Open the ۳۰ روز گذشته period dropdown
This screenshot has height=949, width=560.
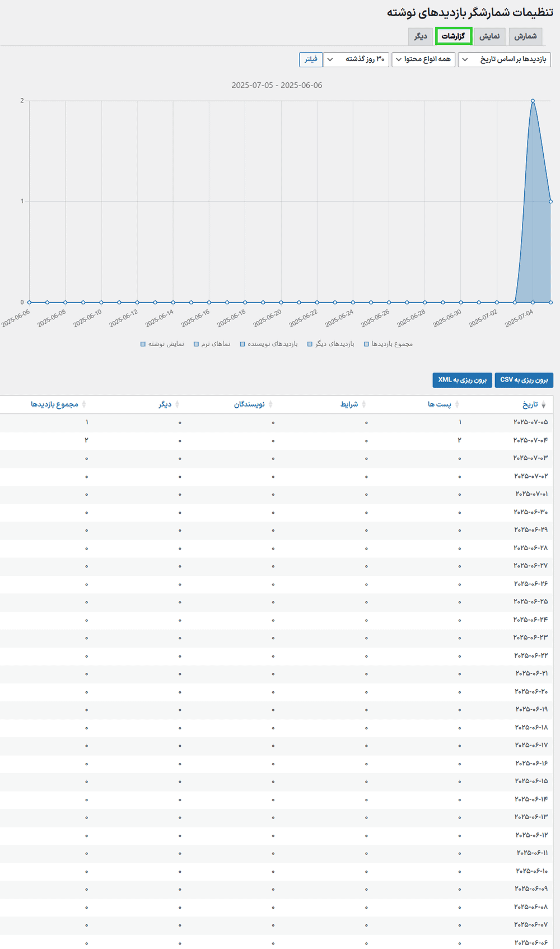[357, 59]
